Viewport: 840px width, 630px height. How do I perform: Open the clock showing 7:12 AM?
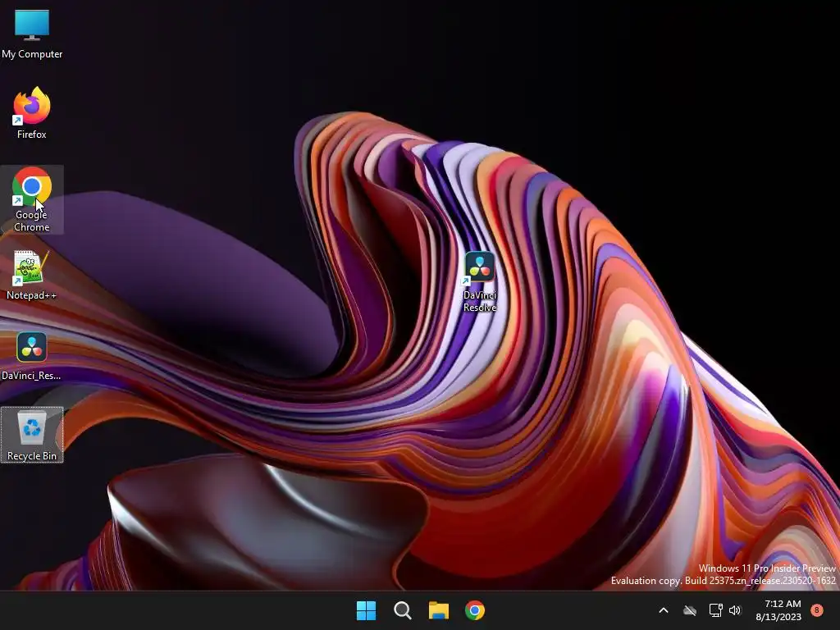(x=778, y=610)
